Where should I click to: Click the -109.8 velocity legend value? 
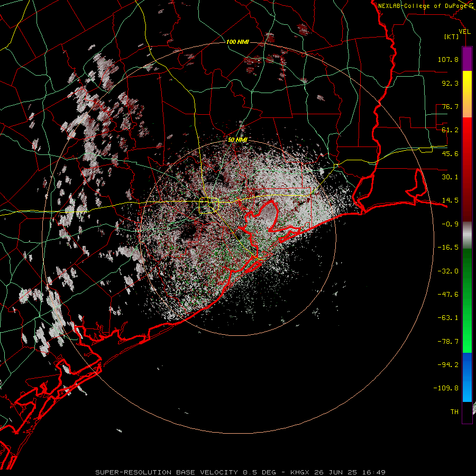tap(446, 388)
